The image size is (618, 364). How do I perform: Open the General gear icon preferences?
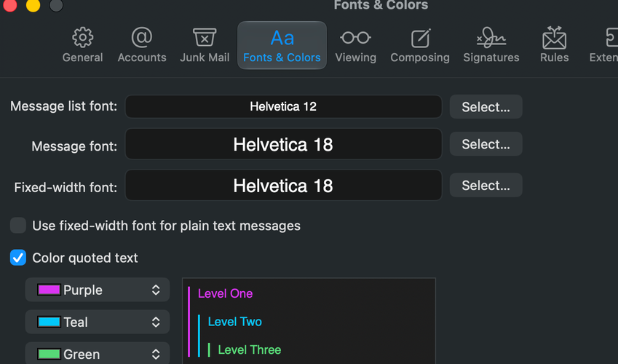(82, 38)
